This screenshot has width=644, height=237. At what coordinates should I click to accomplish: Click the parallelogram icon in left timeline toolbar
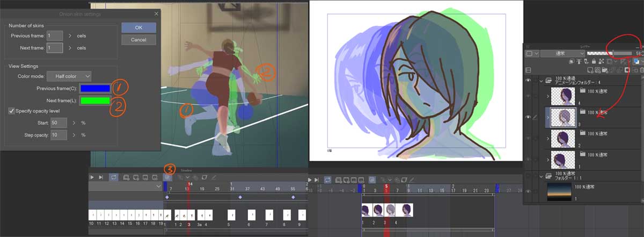204,177
